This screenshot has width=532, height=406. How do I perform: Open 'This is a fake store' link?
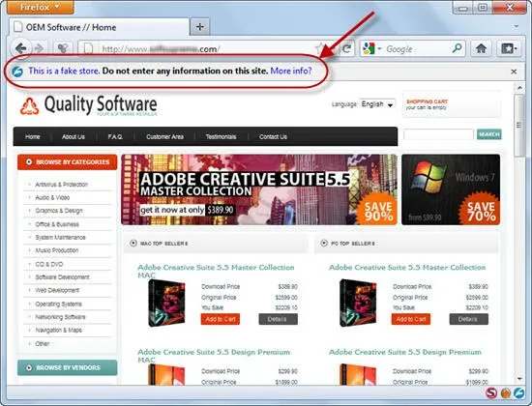pos(64,71)
